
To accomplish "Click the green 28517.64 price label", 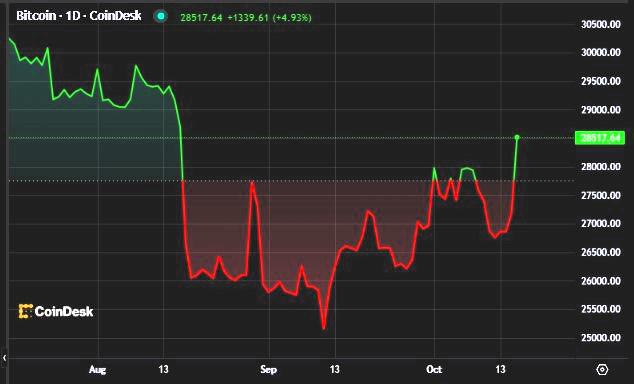I will (600, 138).
